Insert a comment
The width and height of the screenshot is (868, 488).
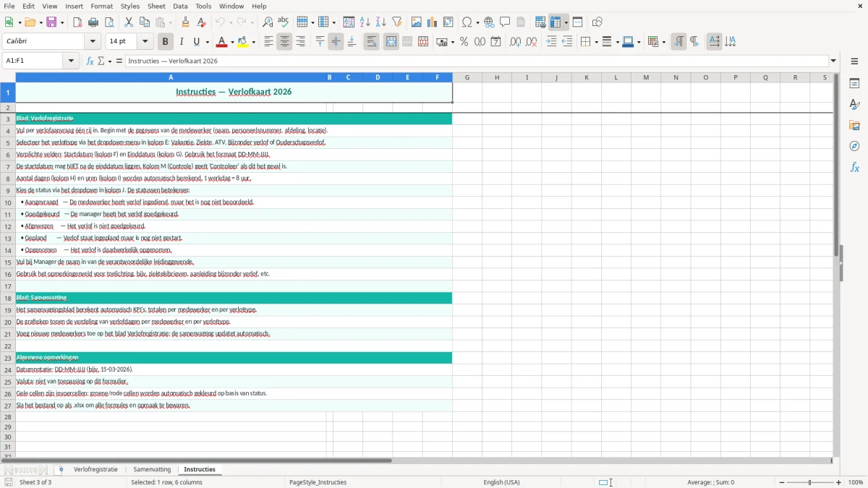[x=505, y=22]
